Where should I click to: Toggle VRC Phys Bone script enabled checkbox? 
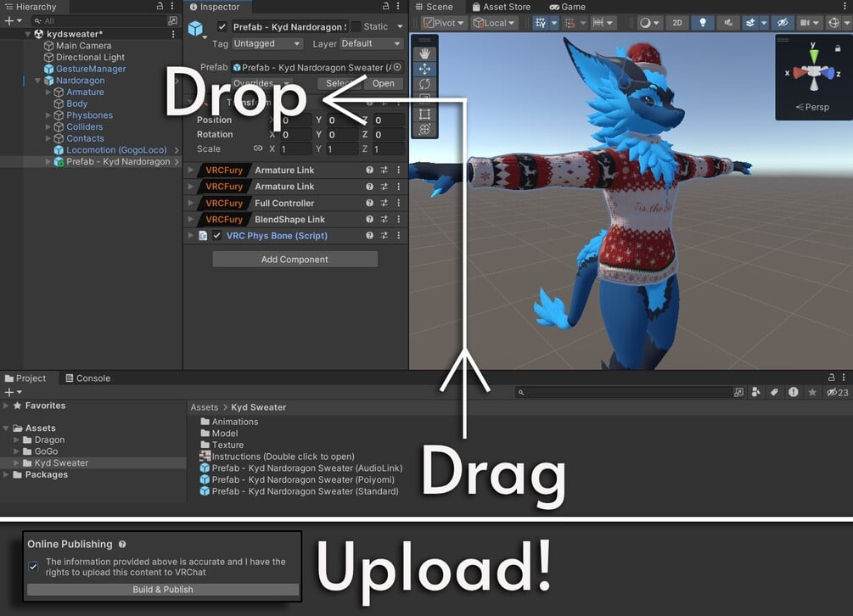(x=217, y=235)
